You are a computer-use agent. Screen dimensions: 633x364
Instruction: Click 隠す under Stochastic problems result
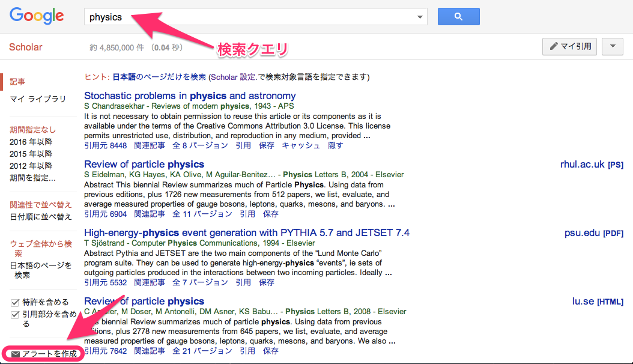[336, 146]
